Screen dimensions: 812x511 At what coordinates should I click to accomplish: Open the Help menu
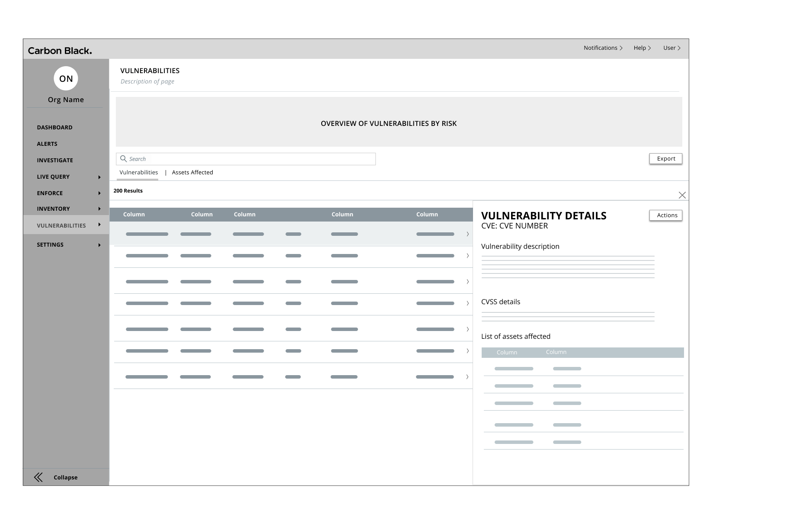[642, 48]
